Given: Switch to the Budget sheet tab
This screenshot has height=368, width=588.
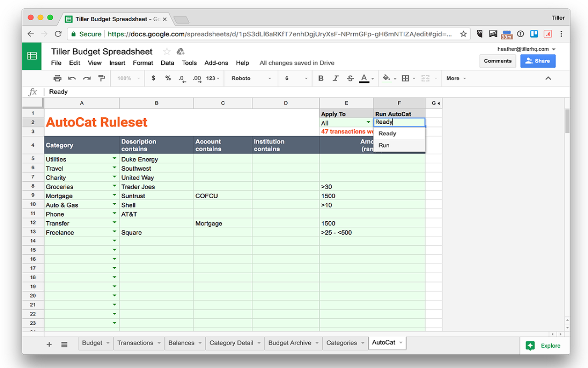Looking at the screenshot, I should 96,343.
